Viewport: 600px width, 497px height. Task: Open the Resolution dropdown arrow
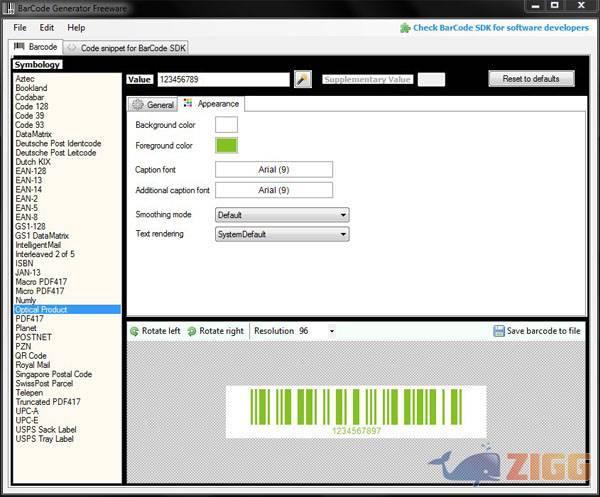coord(331,331)
